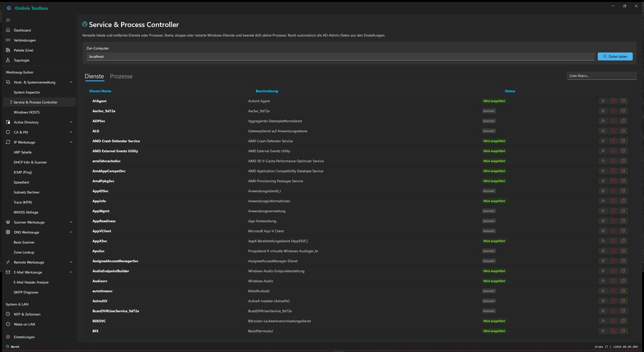Stop the amd3dvcacheSvc service
644x352 pixels.
pyautogui.click(x=613, y=161)
